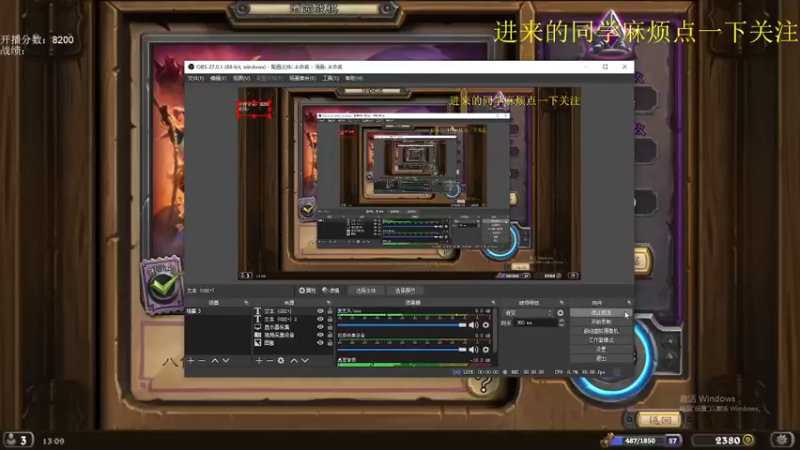Open the 场景集合(S) menu

coord(302,78)
